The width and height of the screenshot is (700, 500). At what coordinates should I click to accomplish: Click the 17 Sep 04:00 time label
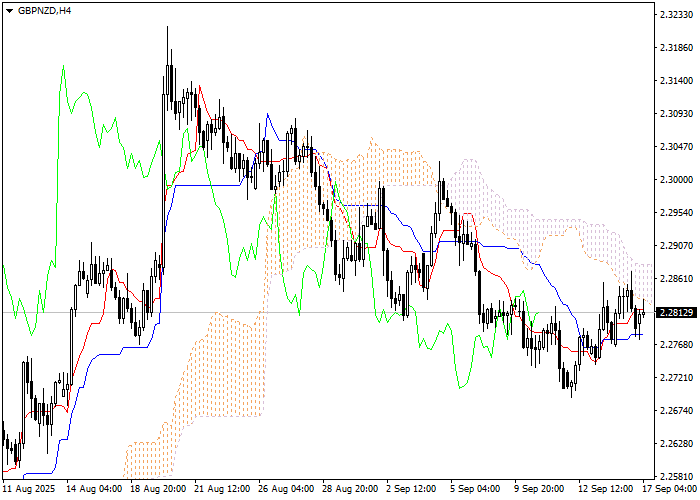(x=667, y=490)
